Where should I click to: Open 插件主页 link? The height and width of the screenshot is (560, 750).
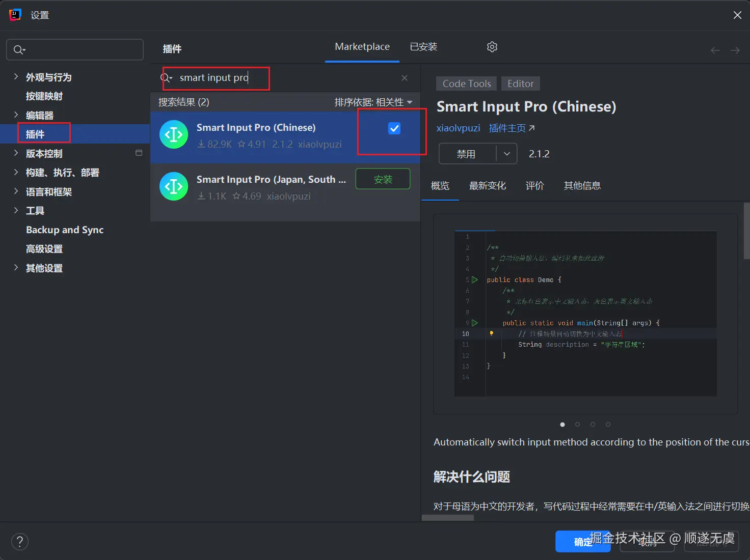512,128
